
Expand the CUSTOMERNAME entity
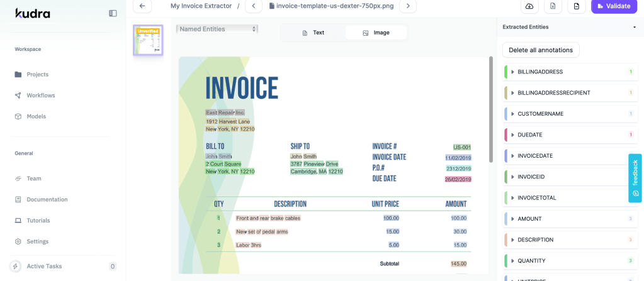coord(512,114)
